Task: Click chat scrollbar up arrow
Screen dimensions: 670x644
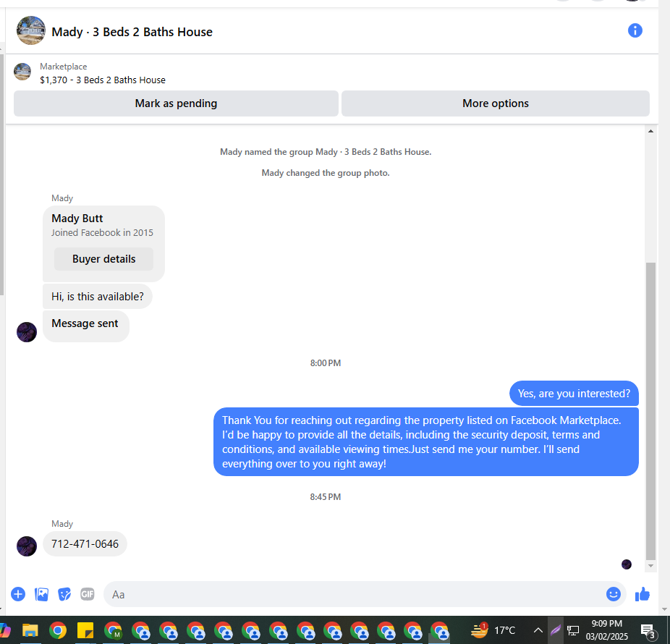Action: point(650,131)
